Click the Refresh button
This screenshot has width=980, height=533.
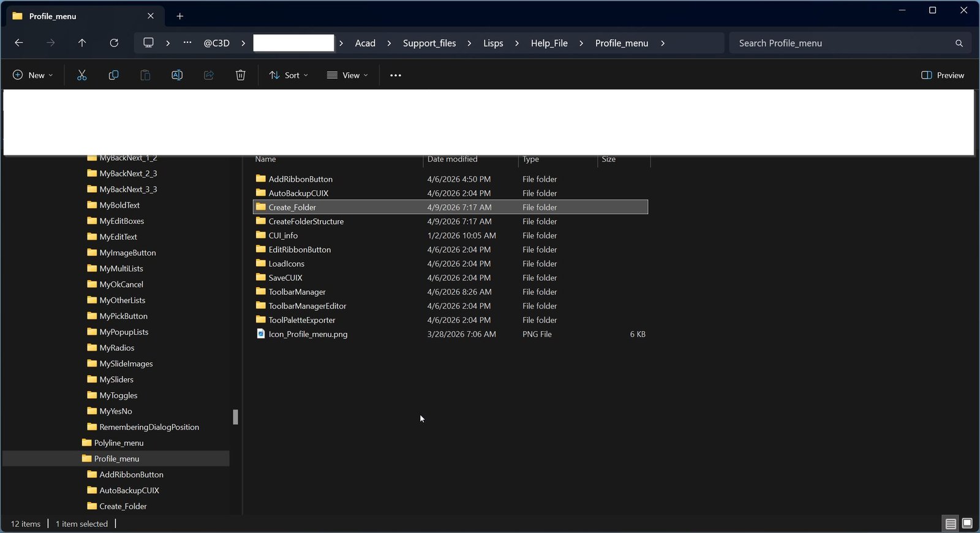click(x=114, y=43)
